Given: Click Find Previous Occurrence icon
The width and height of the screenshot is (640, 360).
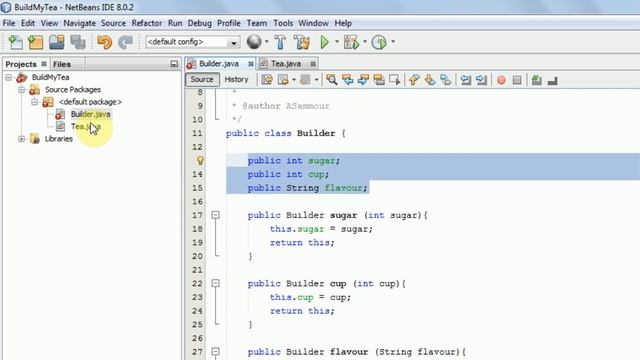Looking at the screenshot, I should [347, 80].
